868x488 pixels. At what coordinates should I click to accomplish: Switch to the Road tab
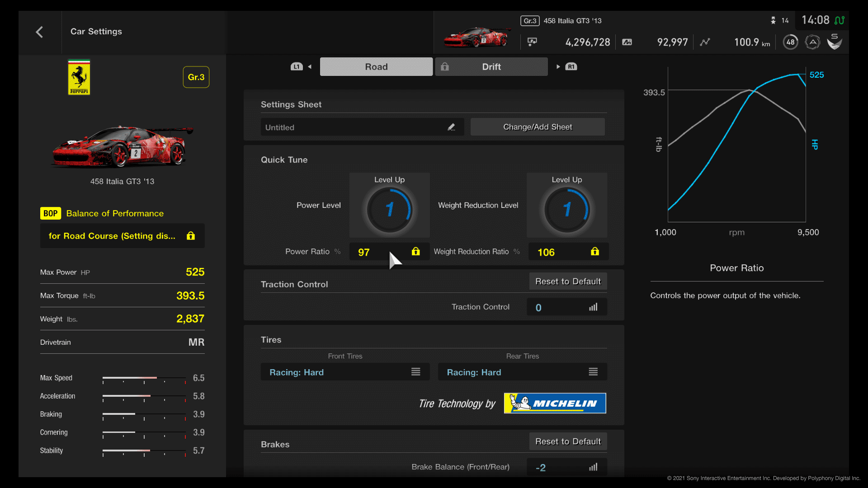376,66
